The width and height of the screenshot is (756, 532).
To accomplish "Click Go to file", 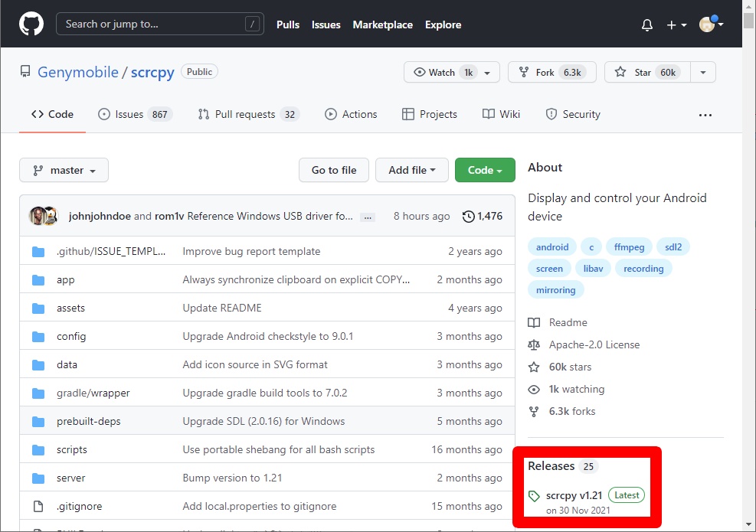I will point(334,170).
